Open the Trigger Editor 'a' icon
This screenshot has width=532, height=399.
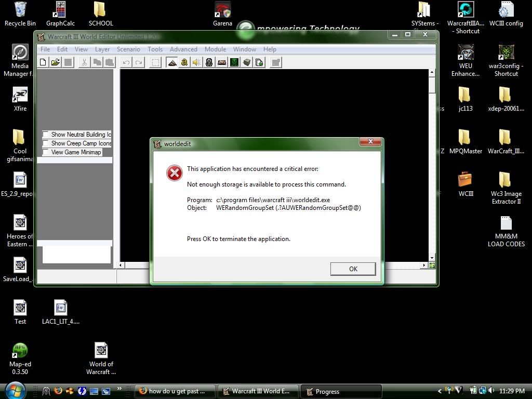pos(184,62)
